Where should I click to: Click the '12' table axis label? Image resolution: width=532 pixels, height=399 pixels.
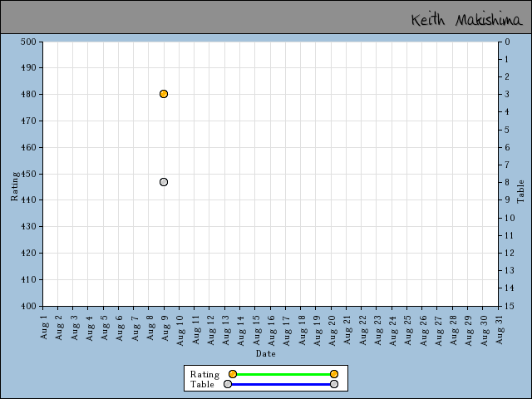click(510, 253)
